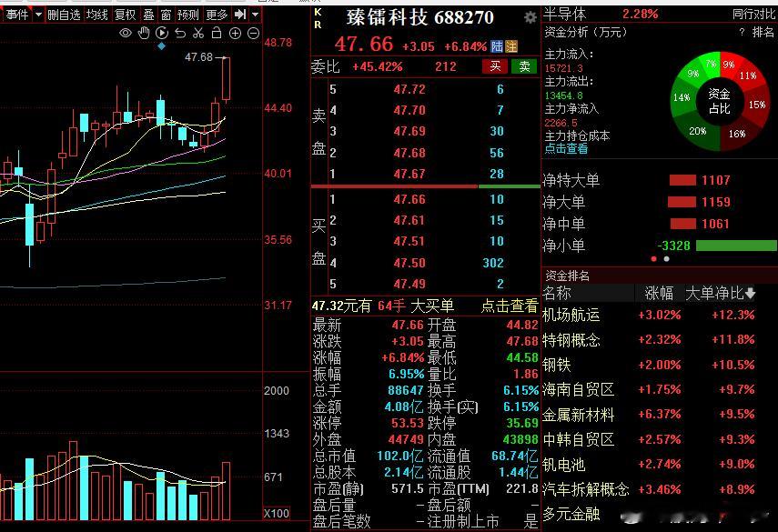778x532 pixels.
Task: Select the 金属新材料 row
Action: pyautogui.click(x=659, y=415)
